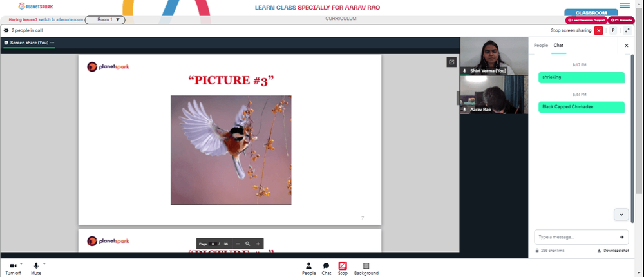Click the PlanetSpark logo at top left
This screenshot has height=277, width=644.
click(35, 6)
